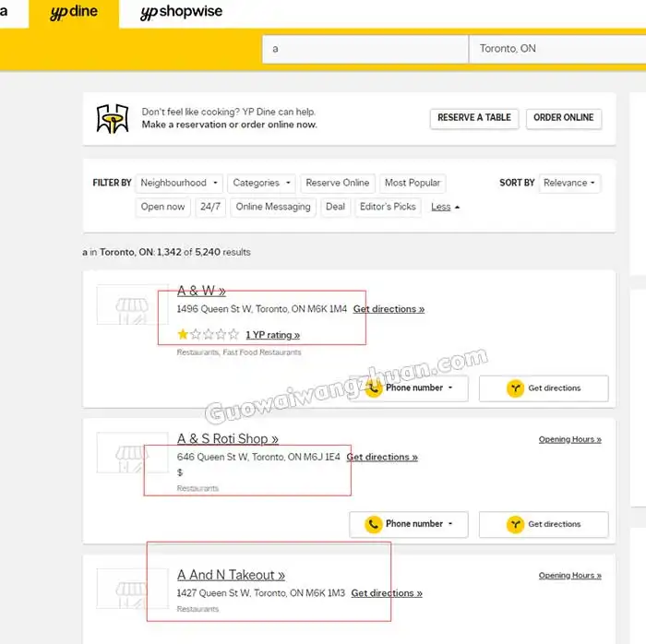Click the star rating of A & W
This screenshot has width=646, height=644.
pyautogui.click(x=208, y=334)
